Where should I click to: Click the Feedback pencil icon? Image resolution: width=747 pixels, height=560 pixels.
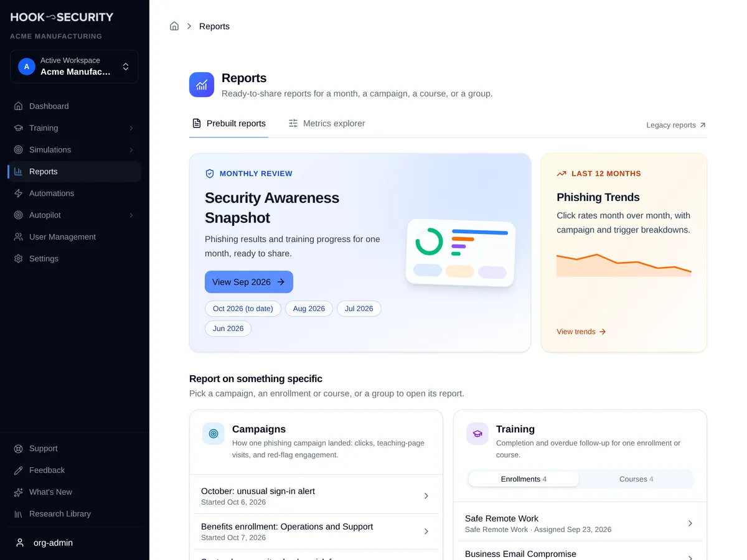point(19,470)
